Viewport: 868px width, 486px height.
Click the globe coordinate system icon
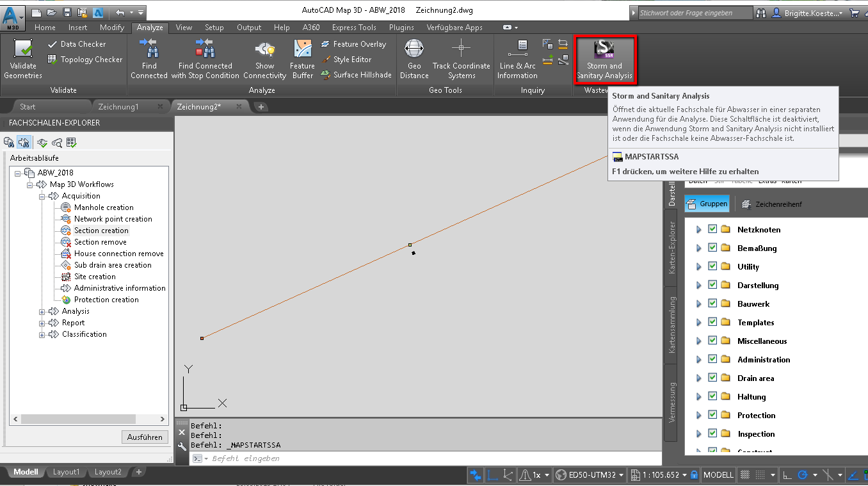coord(561,475)
